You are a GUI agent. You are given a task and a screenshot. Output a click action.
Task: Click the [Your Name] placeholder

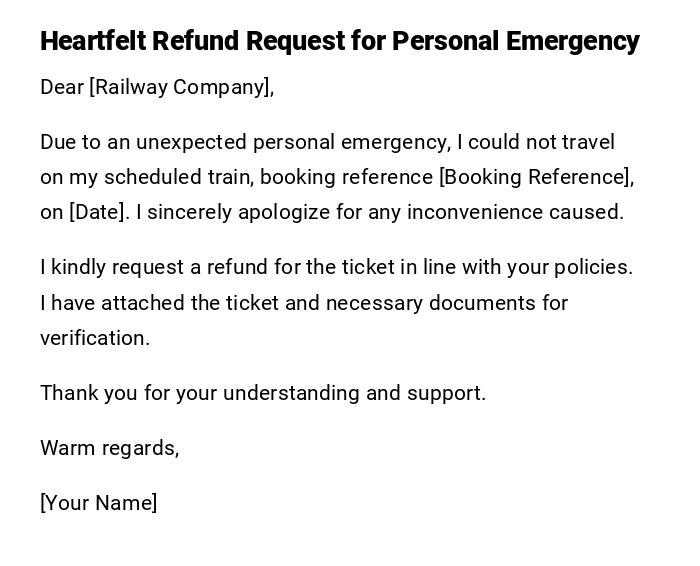98,503
